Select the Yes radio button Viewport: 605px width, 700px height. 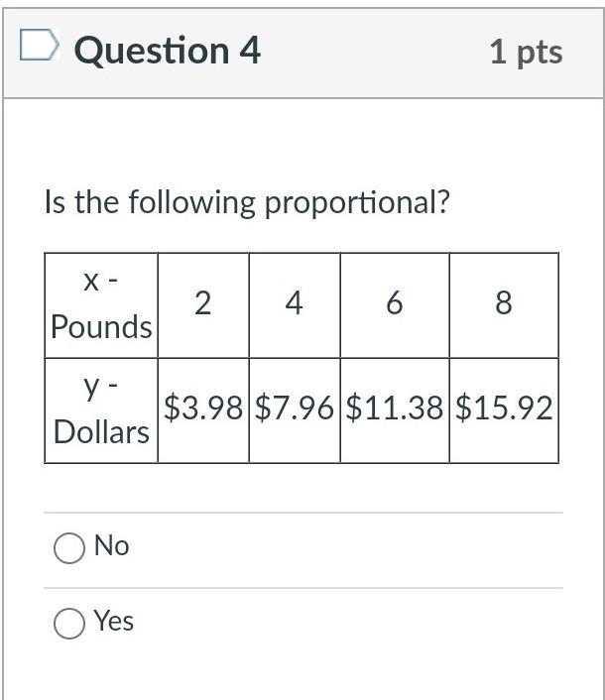(x=69, y=624)
